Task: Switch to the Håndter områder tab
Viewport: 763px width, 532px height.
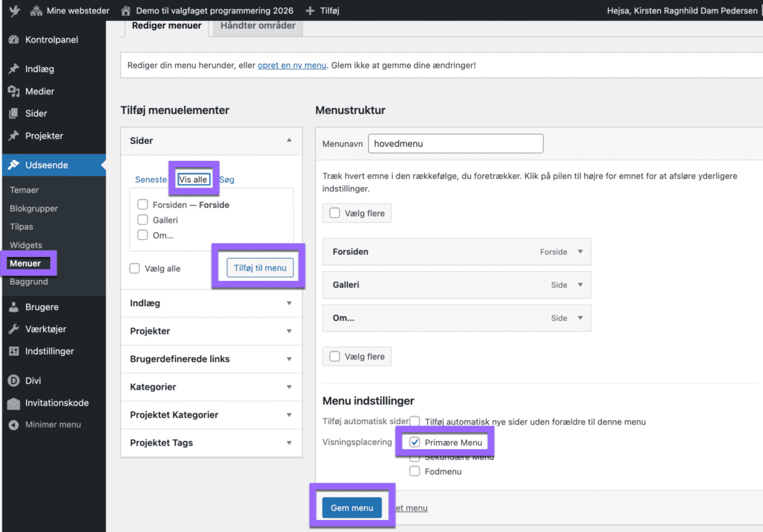Action: pyautogui.click(x=257, y=25)
